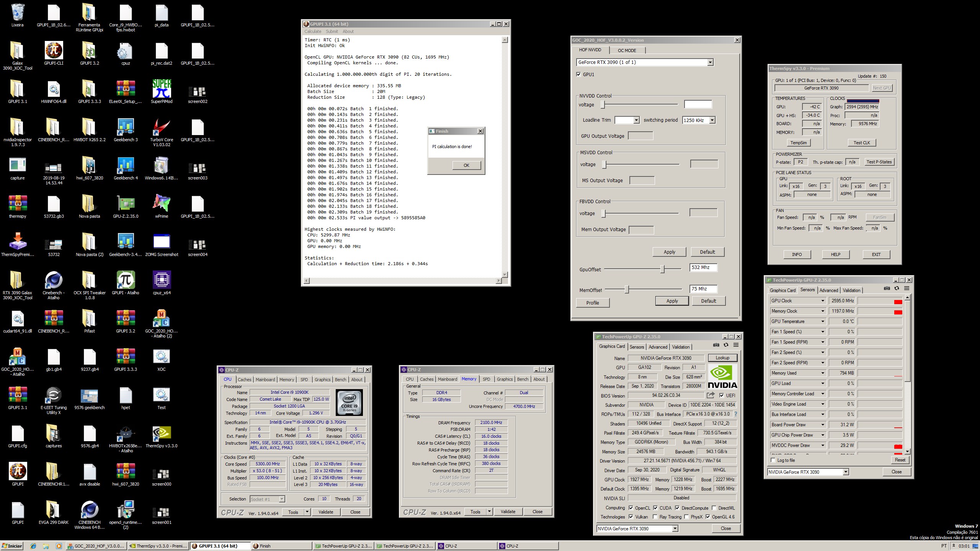
Task: Click Reset in GPU-Z Sensors
Action: (x=900, y=460)
